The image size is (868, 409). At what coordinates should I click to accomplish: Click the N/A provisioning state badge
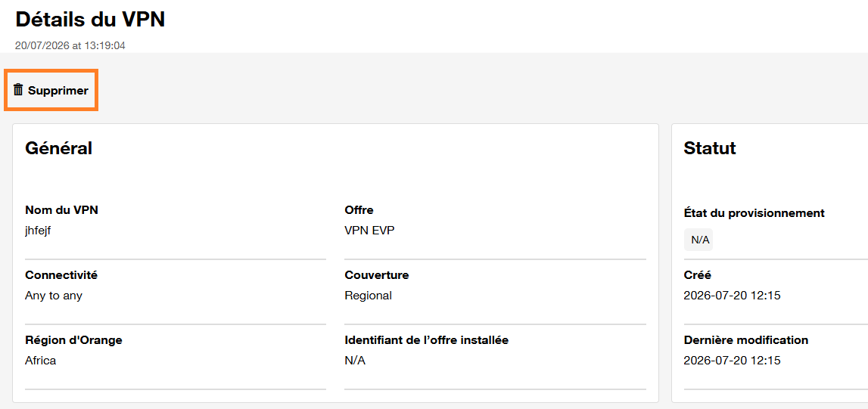point(698,240)
